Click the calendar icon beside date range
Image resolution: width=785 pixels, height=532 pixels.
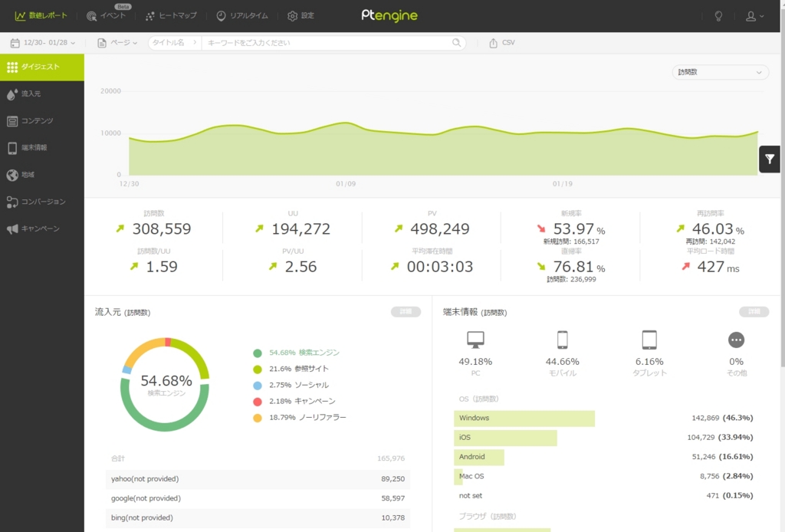tap(15, 43)
